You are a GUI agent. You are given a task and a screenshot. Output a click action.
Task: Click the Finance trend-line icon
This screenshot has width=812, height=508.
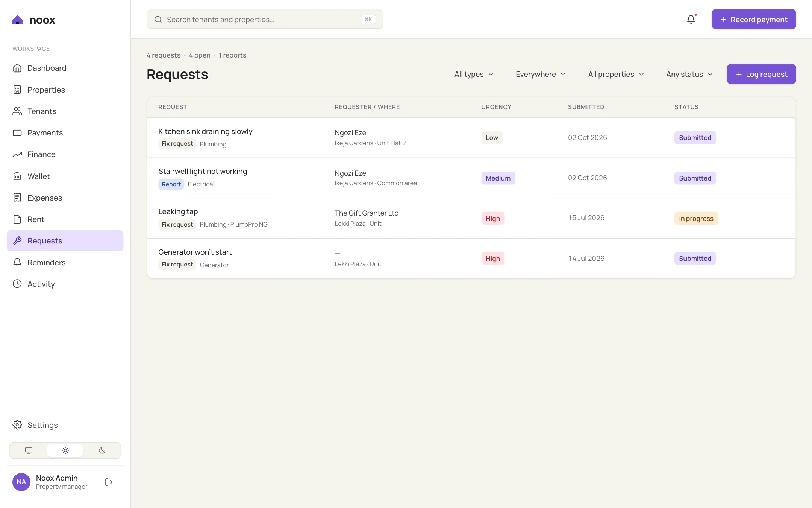17,154
